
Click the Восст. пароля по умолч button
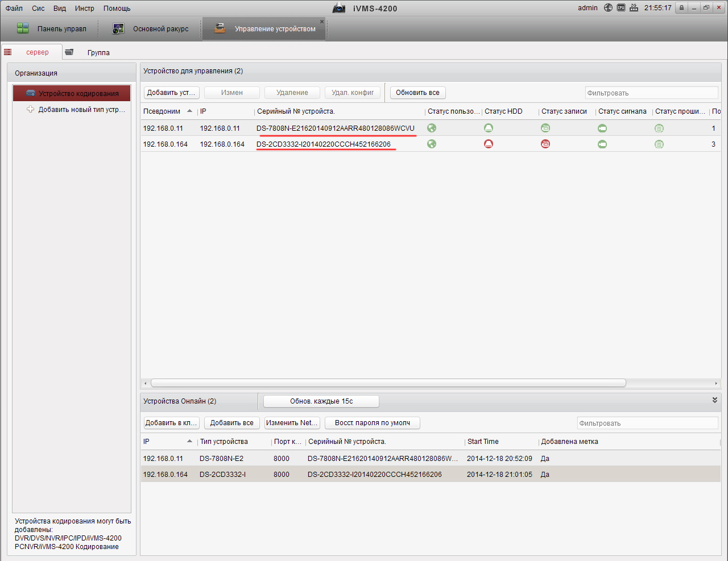(x=373, y=423)
